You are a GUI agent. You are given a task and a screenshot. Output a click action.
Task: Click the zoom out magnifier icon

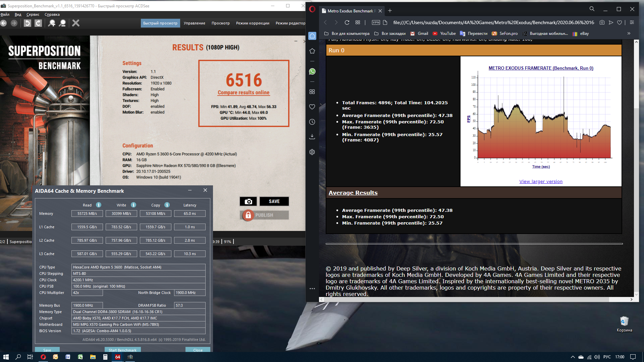62,23
